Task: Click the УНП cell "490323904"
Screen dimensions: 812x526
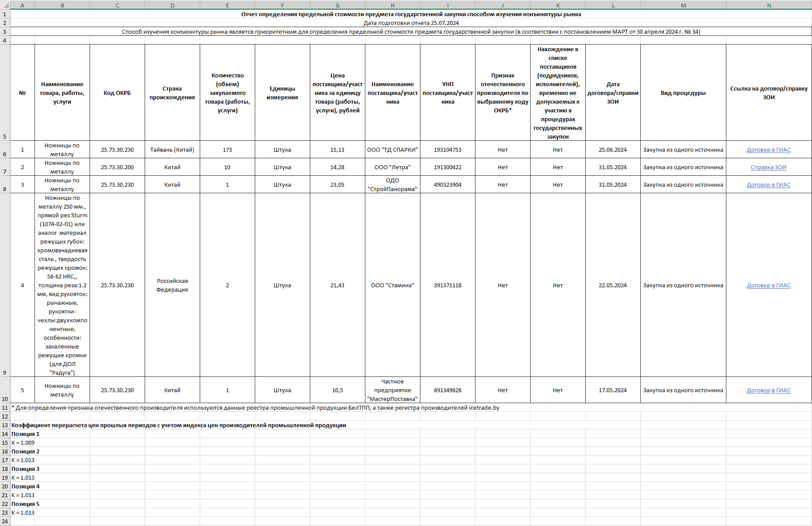Action: [448, 185]
